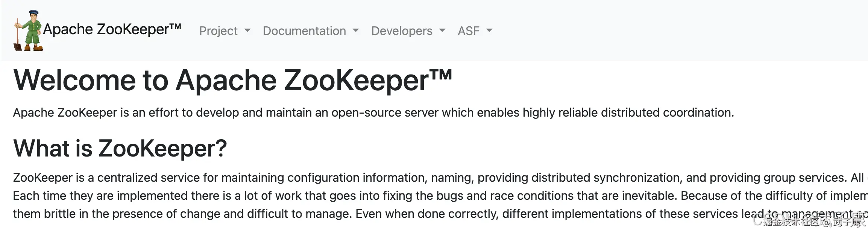Click the trademark symbol in the Welcome heading
Viewport: 868px width, 234px height.
(440, 75)
